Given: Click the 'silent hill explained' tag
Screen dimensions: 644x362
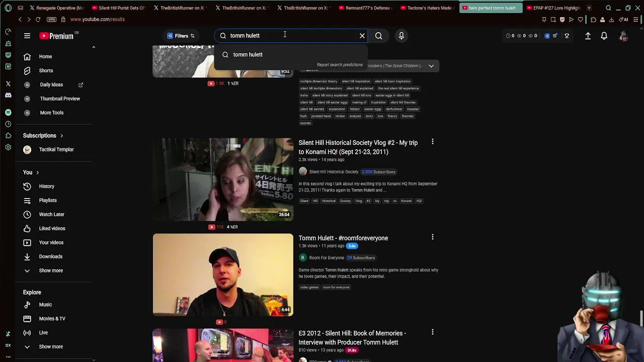Looking at the screenshot, I should (360, 88).
